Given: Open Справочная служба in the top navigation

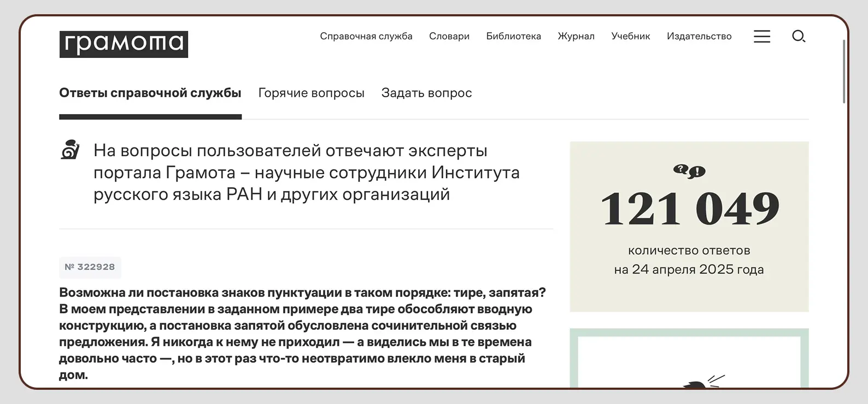Looking at the screenshot, I should (x=366, y=37).
